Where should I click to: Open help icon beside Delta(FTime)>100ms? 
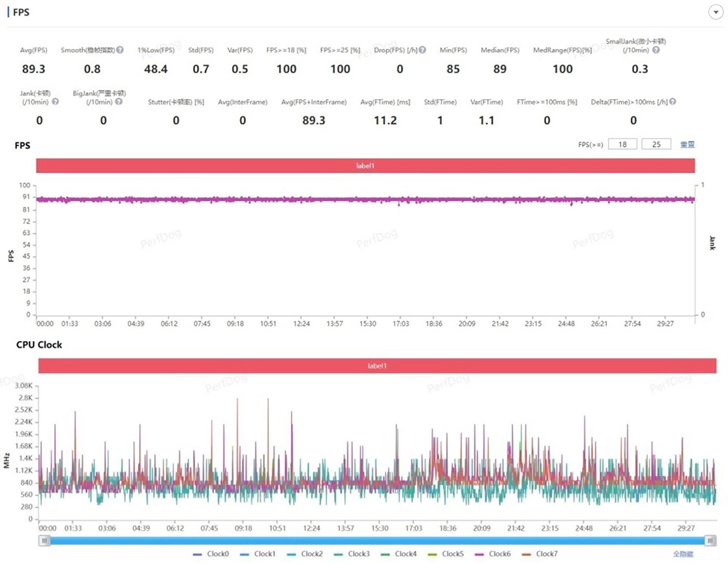click(x=673, y=102)
